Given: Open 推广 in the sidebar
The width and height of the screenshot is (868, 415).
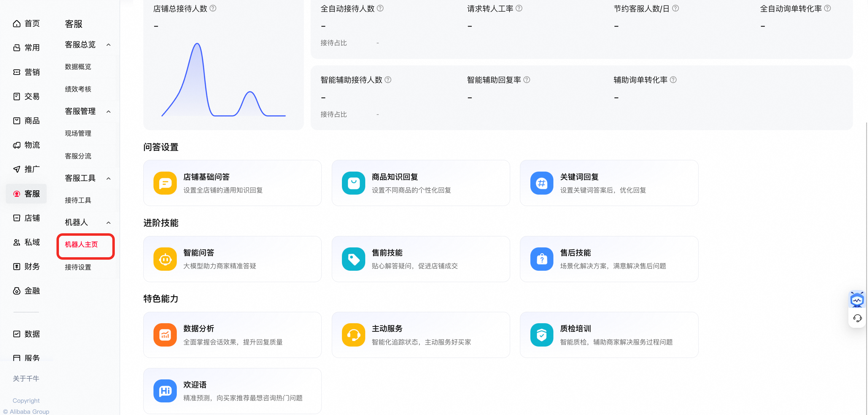Looking at the screenshot, I should coord(26,169).
